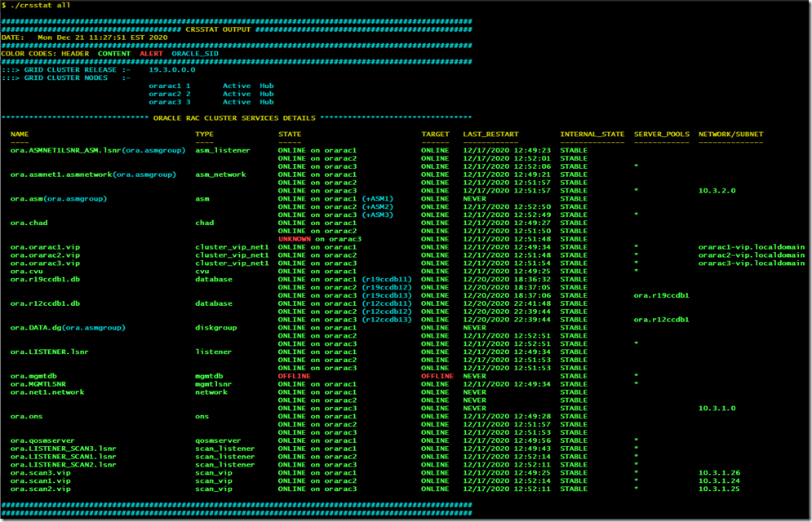Select resource name 'ora.chad'
Viewport: 812px width, 522px height.
(29, 223)
